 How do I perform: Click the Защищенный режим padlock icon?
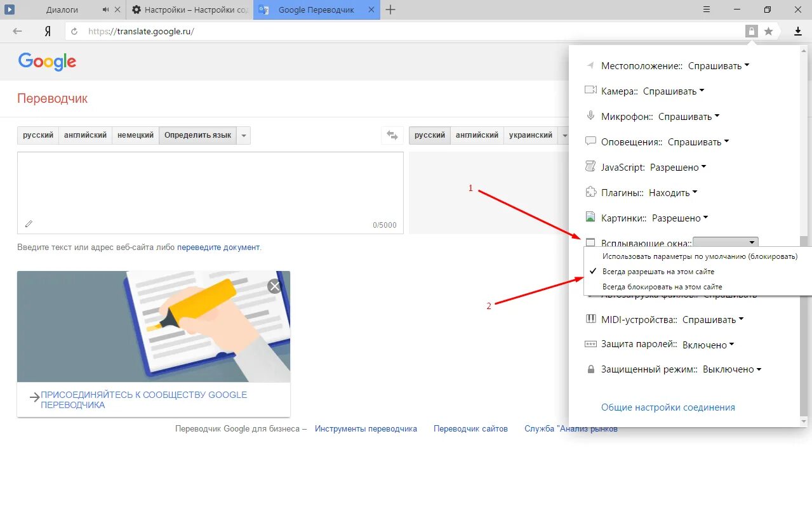591,369
